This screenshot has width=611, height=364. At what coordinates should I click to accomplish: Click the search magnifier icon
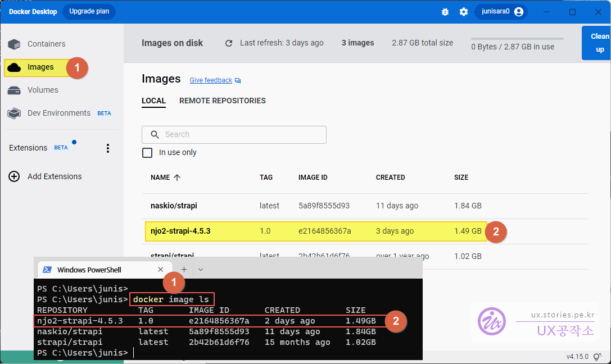click(x=155, y=135)
